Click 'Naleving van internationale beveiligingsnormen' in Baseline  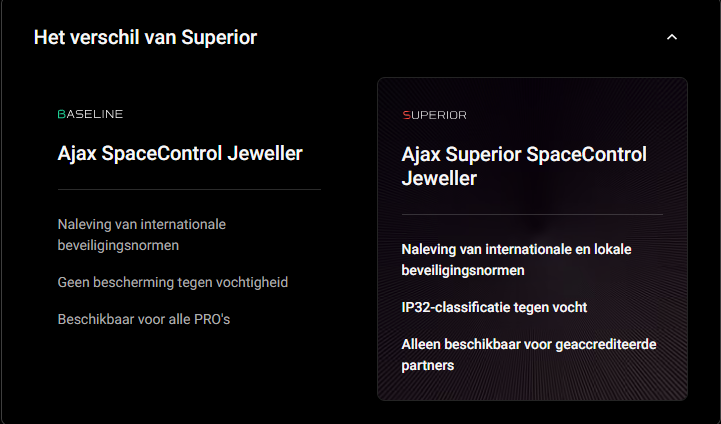[142, 233]
